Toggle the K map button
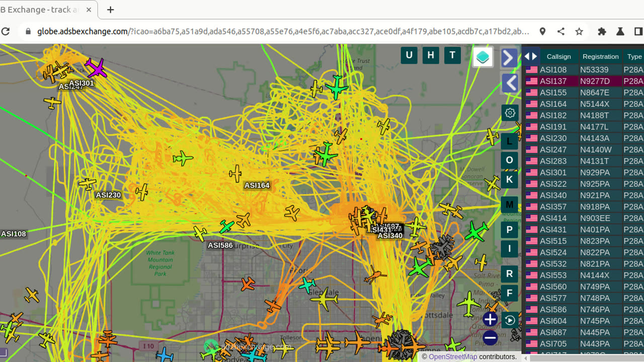The width and height of the screenshot is (644, 362). tap(510, 179)
